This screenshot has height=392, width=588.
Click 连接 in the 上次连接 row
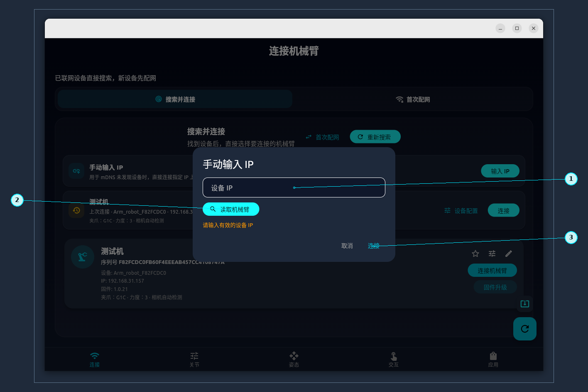(503, 210)
